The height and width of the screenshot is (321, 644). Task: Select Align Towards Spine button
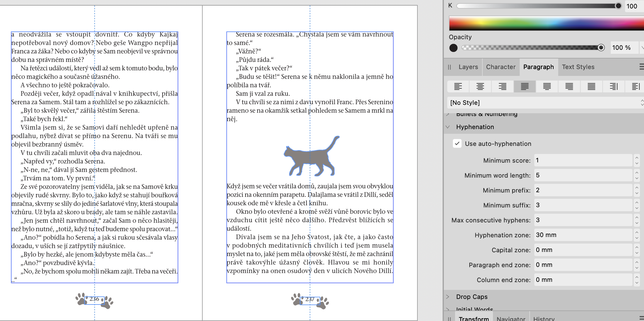(x=614, y=86)
